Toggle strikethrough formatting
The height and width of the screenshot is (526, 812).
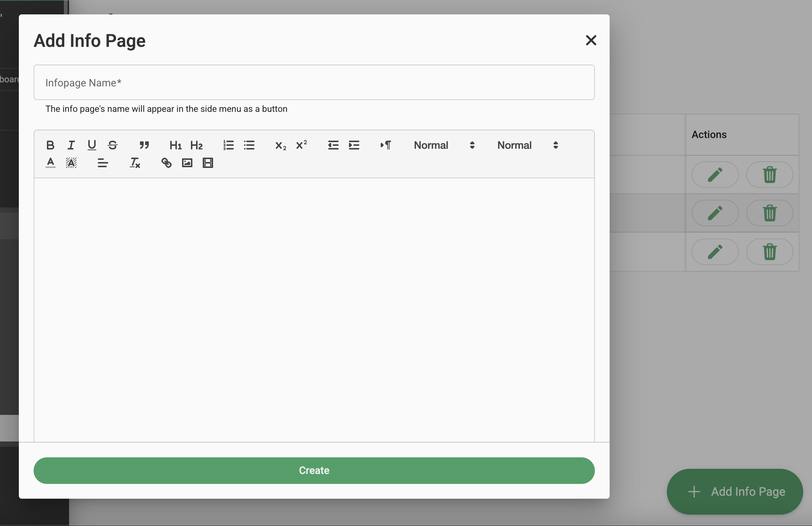[x=113, y=145]
